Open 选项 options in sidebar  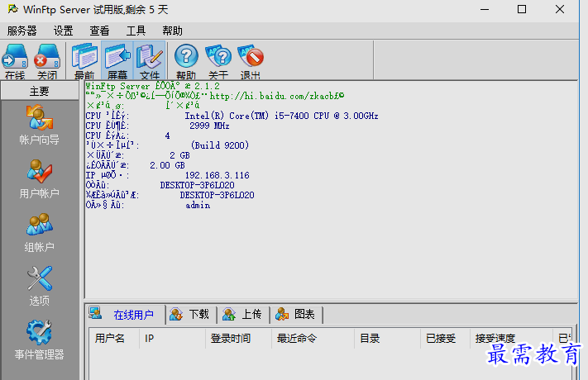pyautogui.click(x=40, y=286)
